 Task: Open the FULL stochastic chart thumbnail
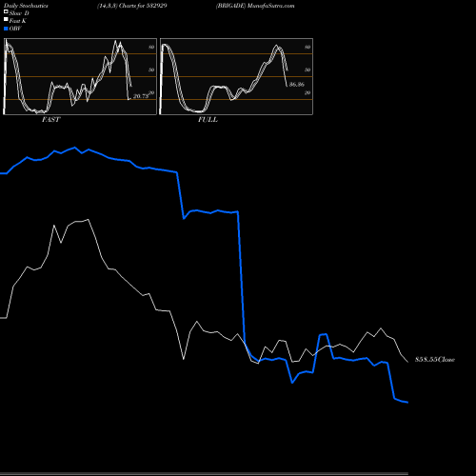[236, 76]
